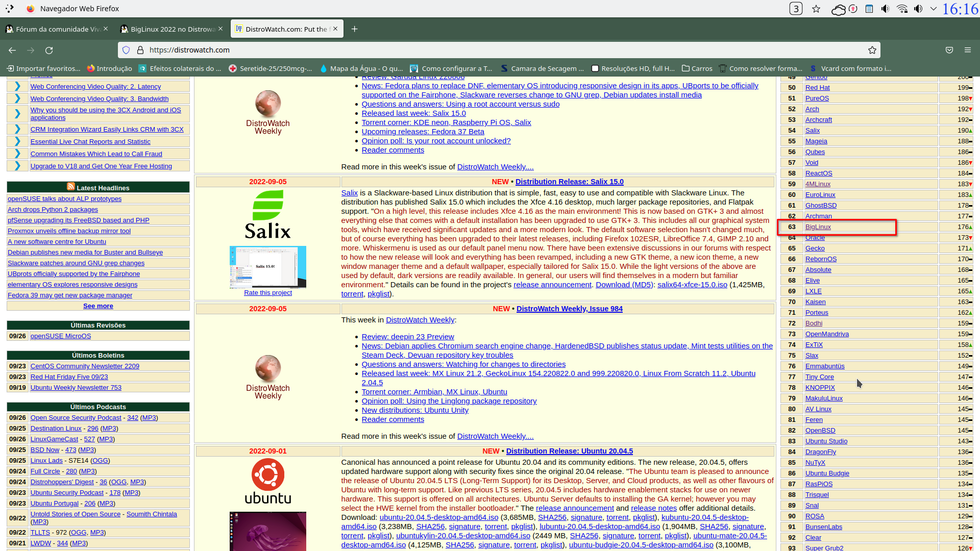This screenshot has height=551, width=980.
Task: Show site security lock information
Action: (x=140, y=50)
